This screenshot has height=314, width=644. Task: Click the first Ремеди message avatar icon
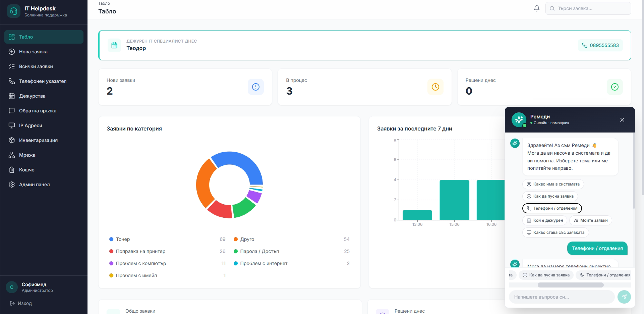tap(515, 143)
